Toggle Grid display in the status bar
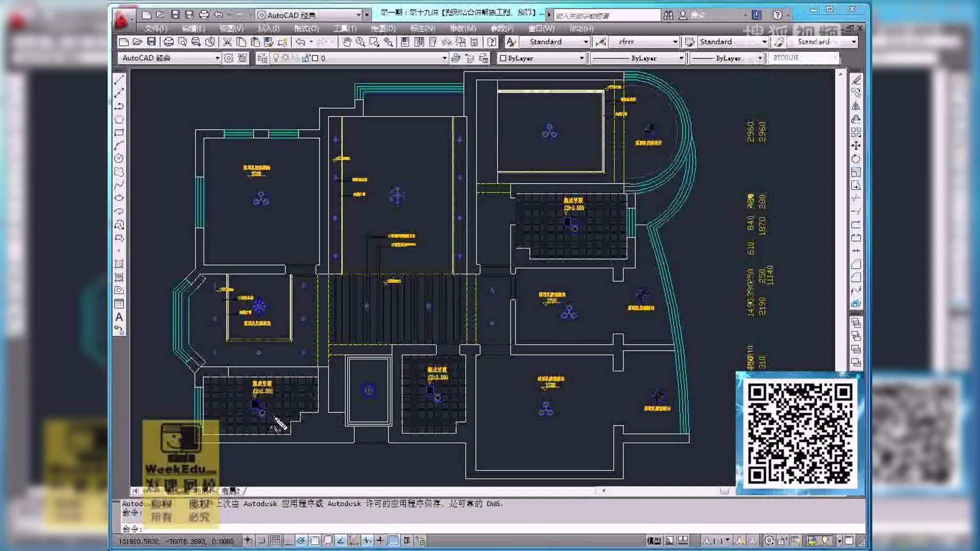The image size is (980, 551). click(275, 541)
